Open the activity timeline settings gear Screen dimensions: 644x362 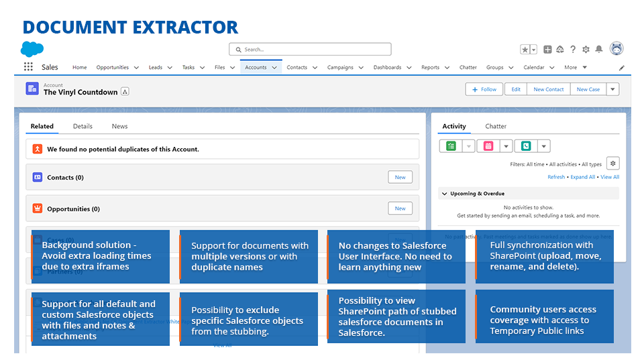(x=612, y=164)
